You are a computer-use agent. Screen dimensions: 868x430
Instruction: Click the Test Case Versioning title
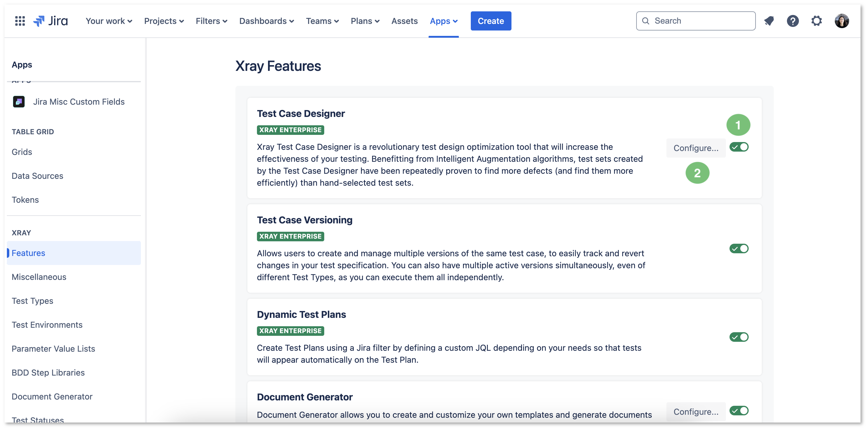(304, 220)
